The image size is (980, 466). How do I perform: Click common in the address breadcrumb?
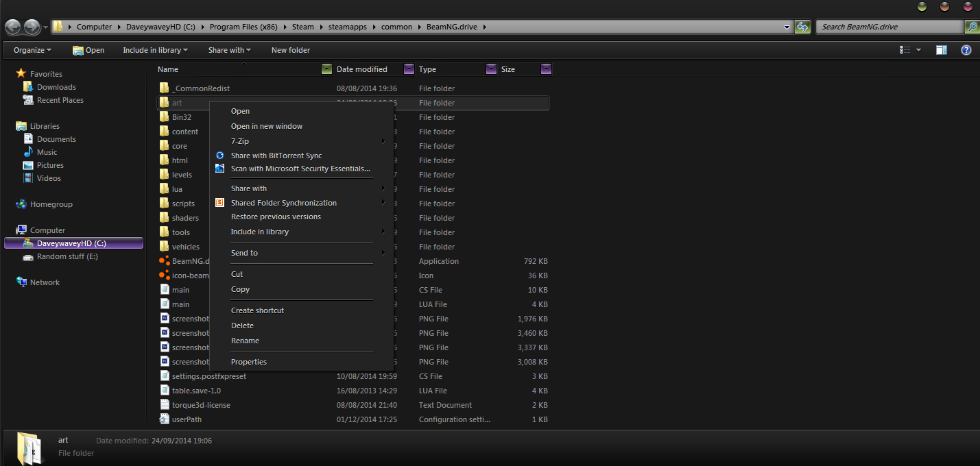click(x=397, y=27)
